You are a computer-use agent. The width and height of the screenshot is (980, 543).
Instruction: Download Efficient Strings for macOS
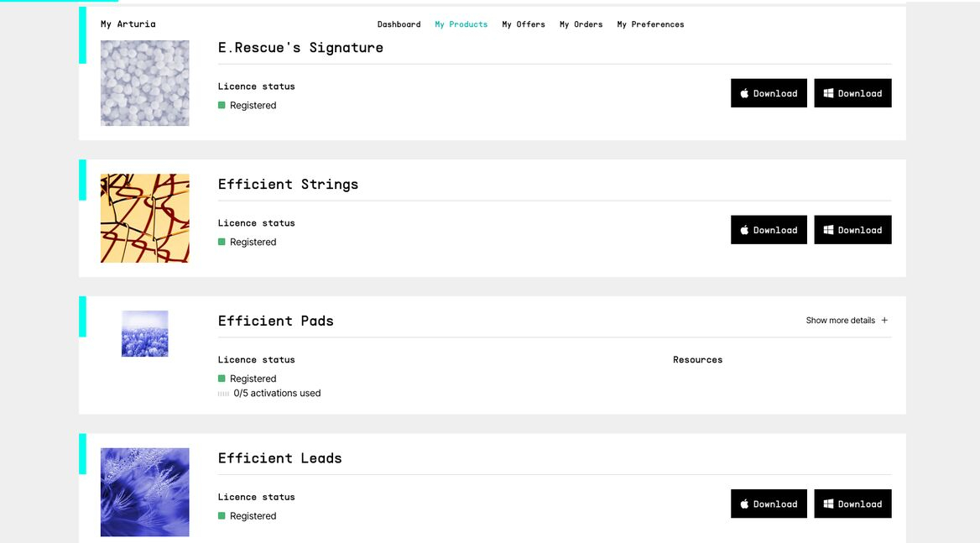pyautogui.click(x=769, y=230)
